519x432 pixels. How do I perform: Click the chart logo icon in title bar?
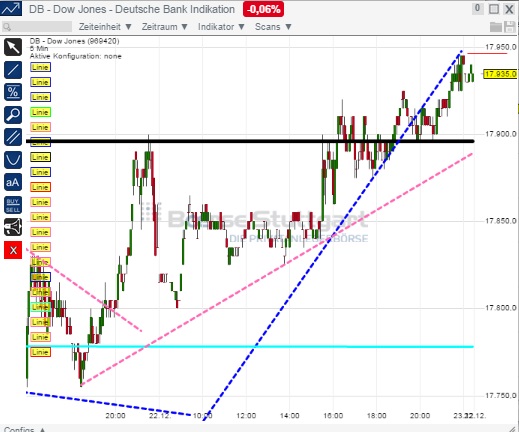[11, 8]
